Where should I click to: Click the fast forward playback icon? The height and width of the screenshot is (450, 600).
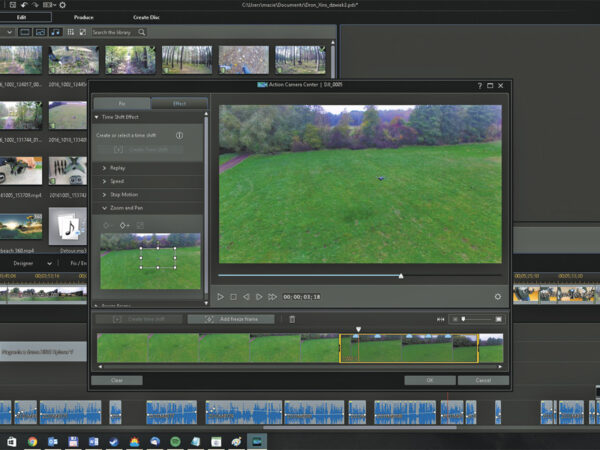coord(271,296)
